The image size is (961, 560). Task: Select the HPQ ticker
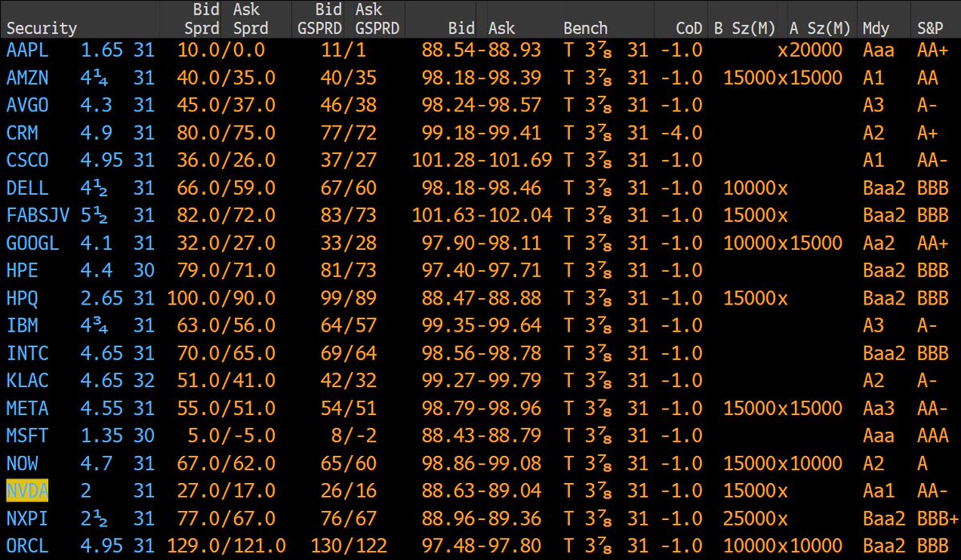22,298
